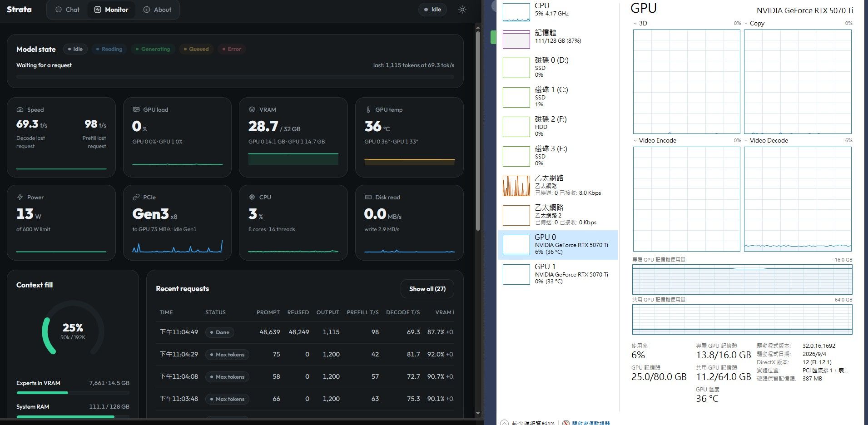Click the Idle status pill in Strata's top bar
Screen dimensions: 868x425
click(432, 10)
